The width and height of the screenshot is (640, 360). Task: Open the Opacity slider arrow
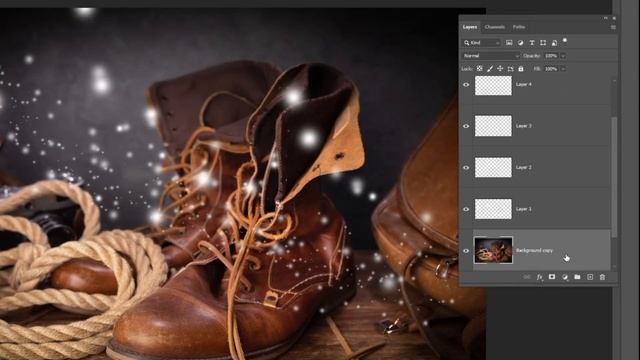pyautogui.click(x=563, y=56)
